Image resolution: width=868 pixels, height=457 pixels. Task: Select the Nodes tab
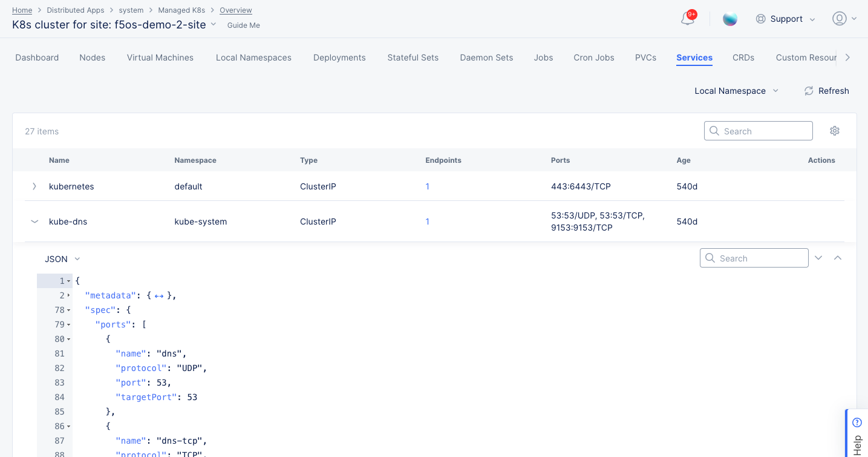coord(92,57)
